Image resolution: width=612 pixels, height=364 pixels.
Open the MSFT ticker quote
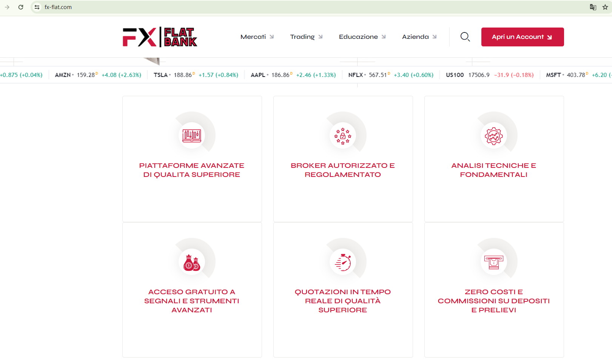[579, 75]
